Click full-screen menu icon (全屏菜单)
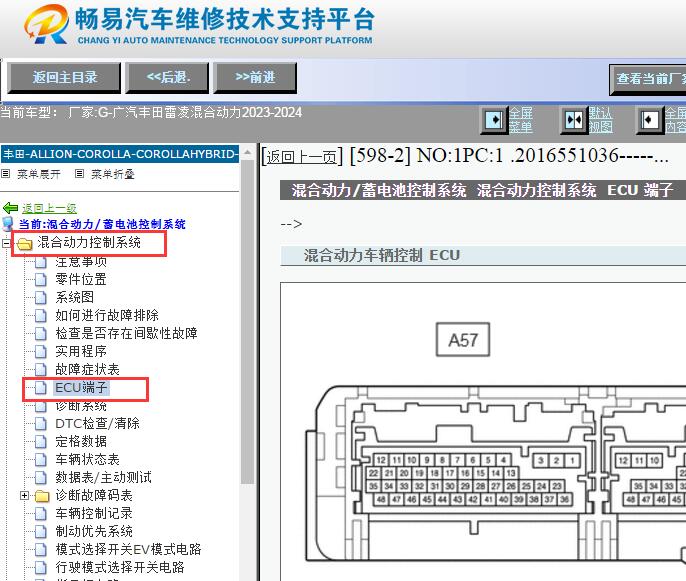Image resolution: width=686 pixels, height=581 pixels. (x=494, y=119)
